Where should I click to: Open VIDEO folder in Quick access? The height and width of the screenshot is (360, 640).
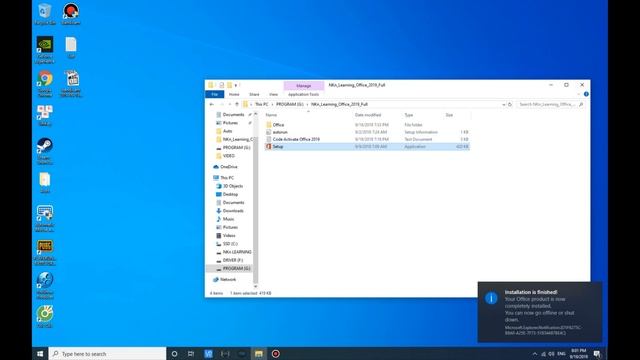[226, 156]
